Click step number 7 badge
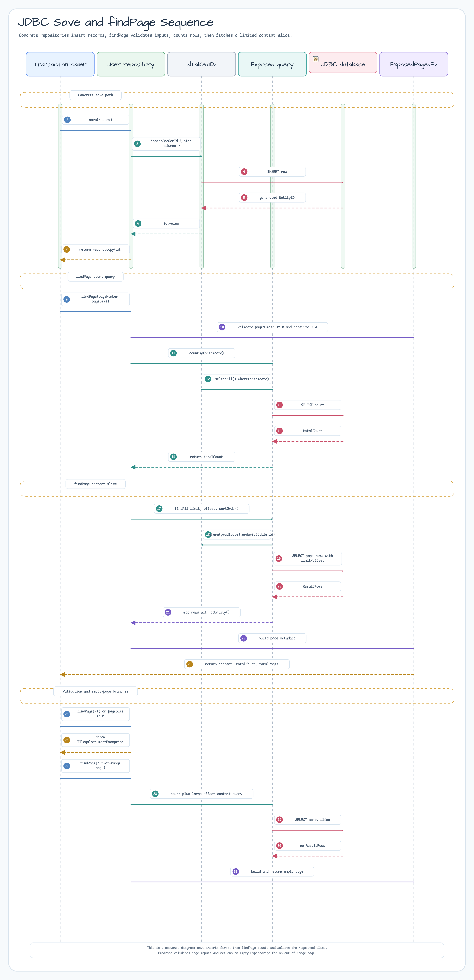 pos(67,250)
